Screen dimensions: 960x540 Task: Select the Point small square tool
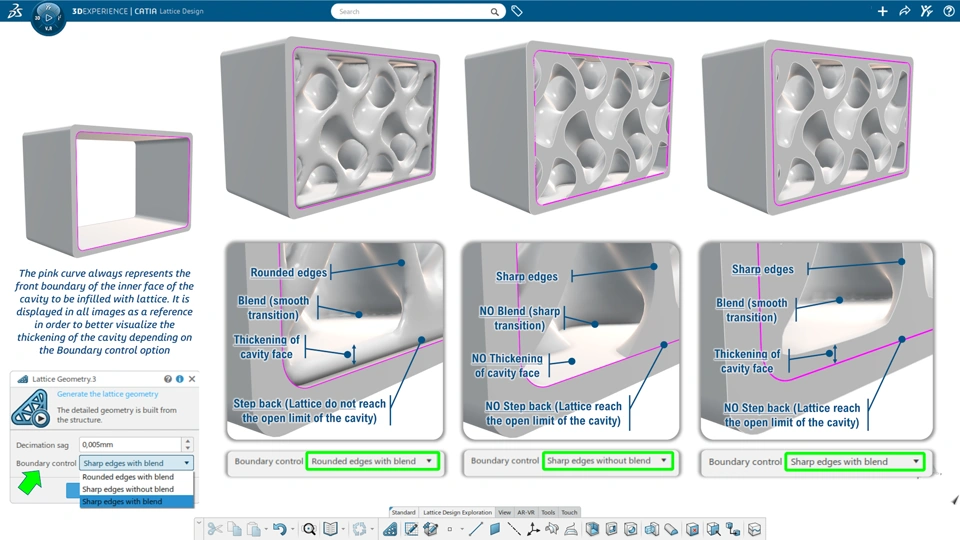449,529
